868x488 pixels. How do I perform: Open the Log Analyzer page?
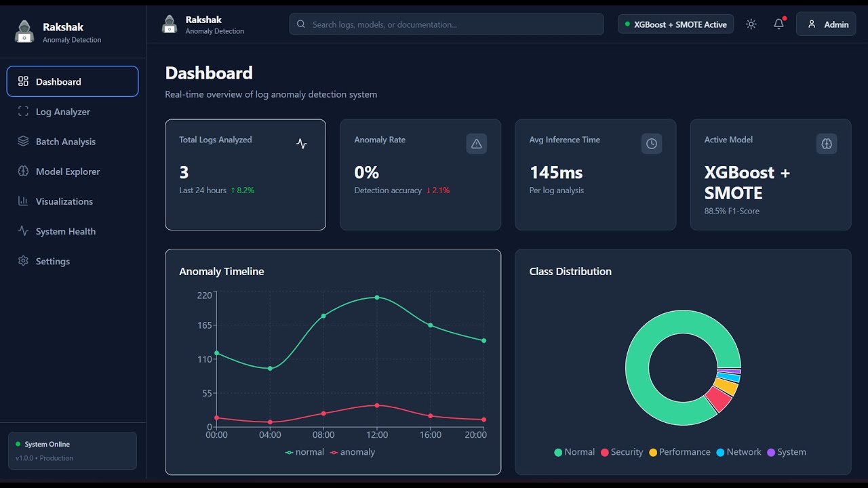73,111
